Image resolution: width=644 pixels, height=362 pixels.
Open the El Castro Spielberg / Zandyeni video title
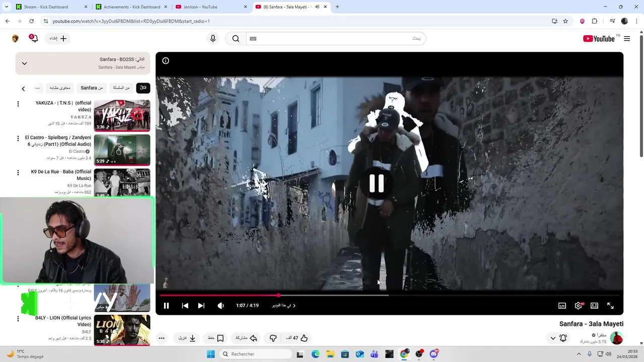(x=58, y=141)
